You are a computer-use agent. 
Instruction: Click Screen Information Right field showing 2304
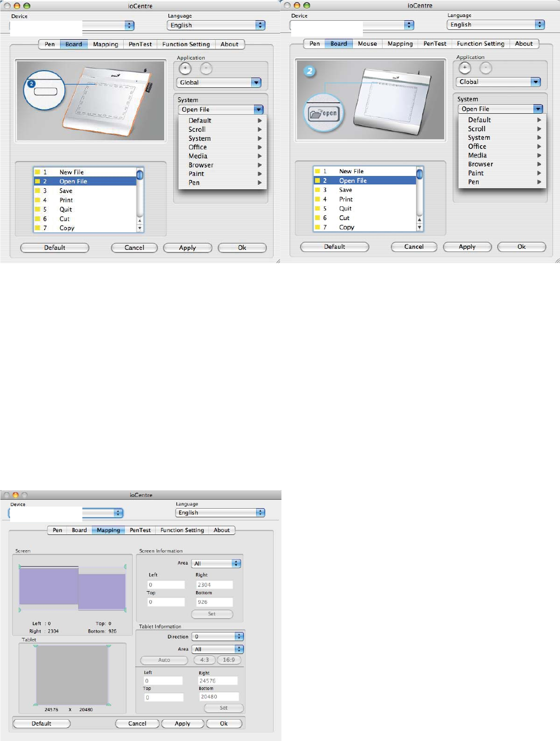pyautogui.click(x=215, y=585)
